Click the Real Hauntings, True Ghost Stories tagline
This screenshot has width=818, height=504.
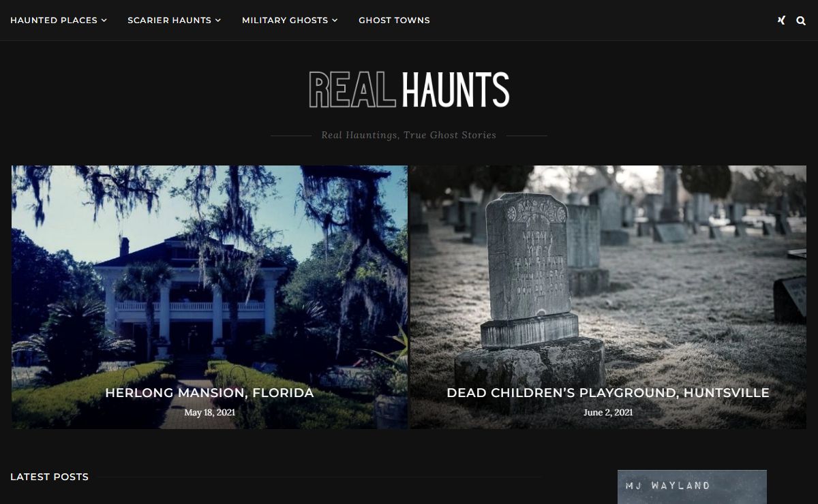pos(409,135)
